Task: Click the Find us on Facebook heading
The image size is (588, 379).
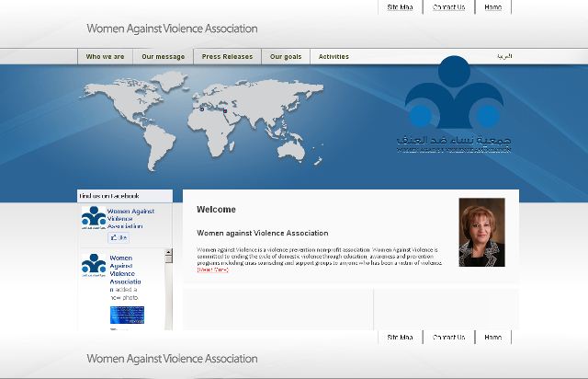Action: pos(109,196)
